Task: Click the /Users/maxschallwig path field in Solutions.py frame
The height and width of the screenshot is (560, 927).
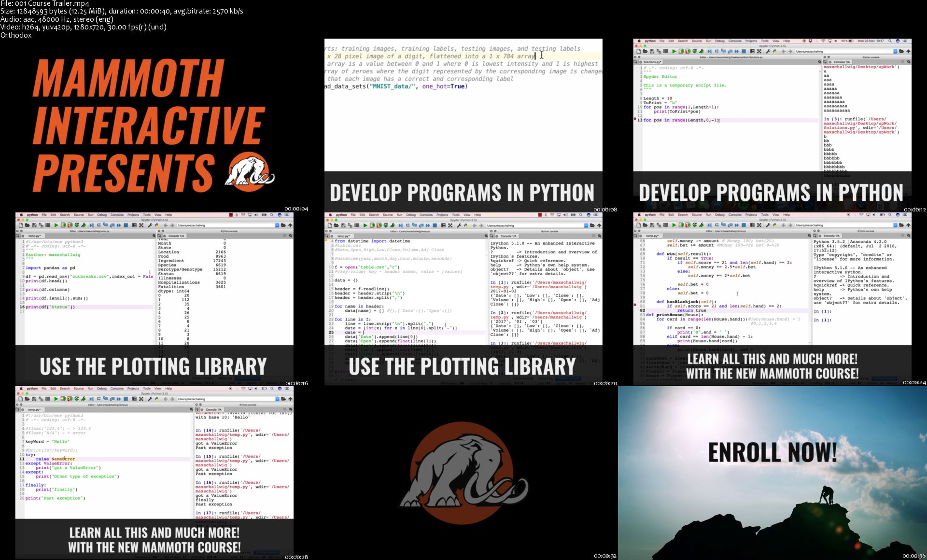Action: [844, 51]
